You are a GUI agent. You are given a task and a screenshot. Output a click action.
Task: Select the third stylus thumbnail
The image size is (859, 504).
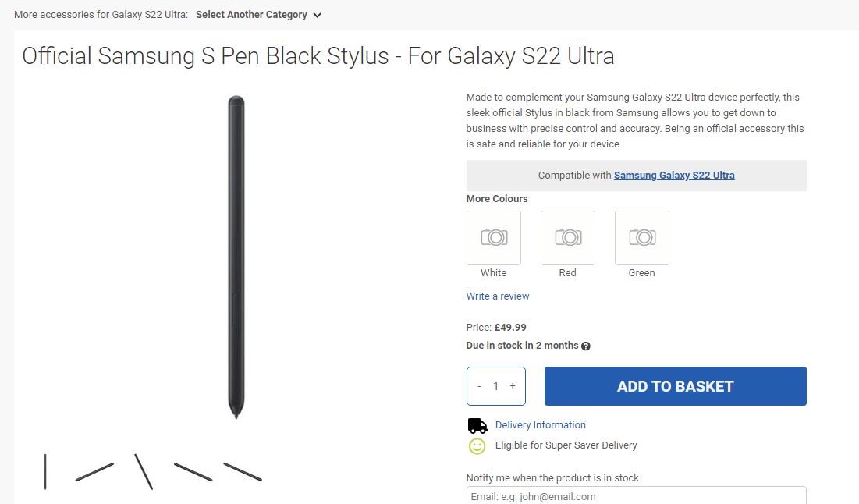(144, 471)
